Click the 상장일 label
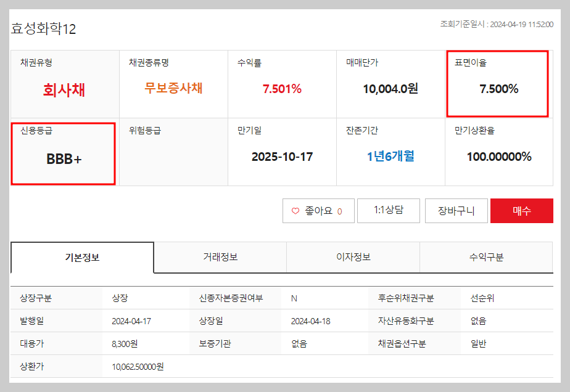570x392 pixels. [x=211, y=321]
